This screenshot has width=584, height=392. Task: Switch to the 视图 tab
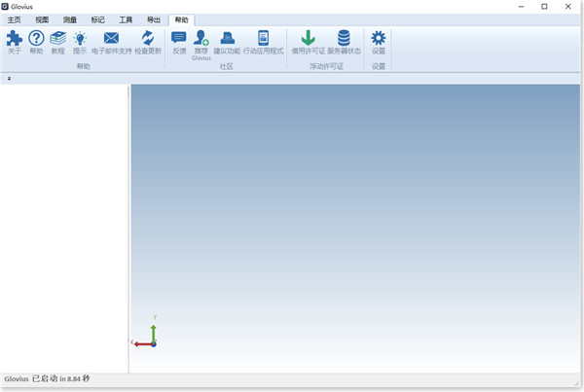click(x=42, y=19)
